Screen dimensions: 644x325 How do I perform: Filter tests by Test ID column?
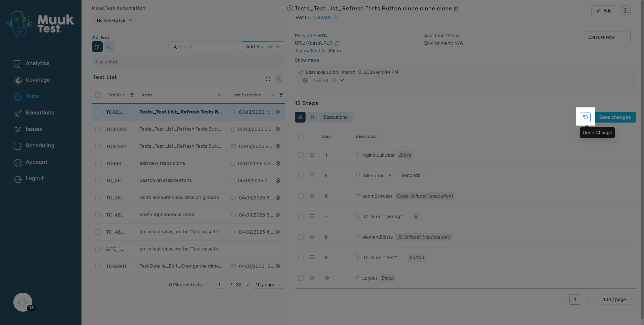pyautogui.click(x=132, y=95)
